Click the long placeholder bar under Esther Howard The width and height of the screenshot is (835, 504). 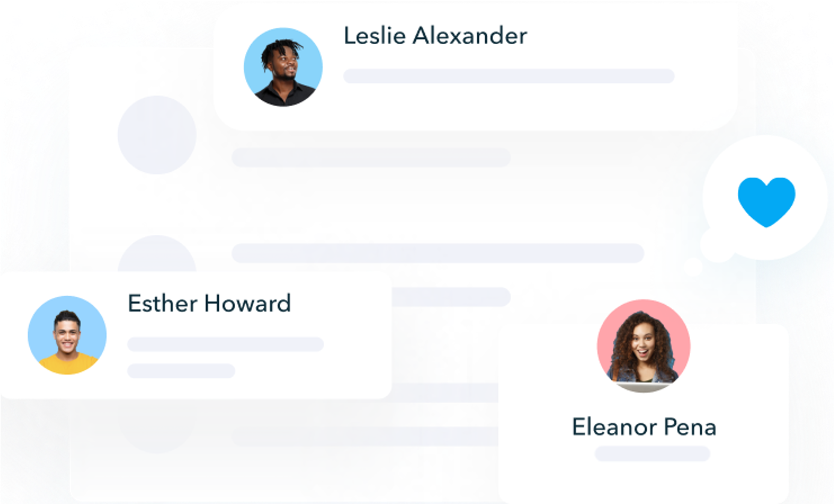coord(225,344)
